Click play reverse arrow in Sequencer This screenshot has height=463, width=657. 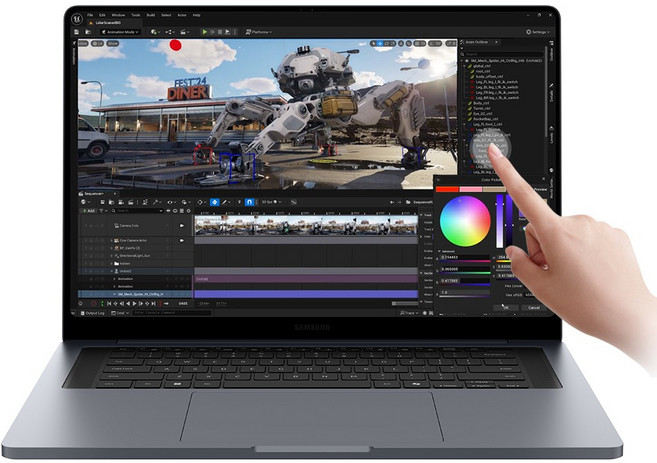128,303
